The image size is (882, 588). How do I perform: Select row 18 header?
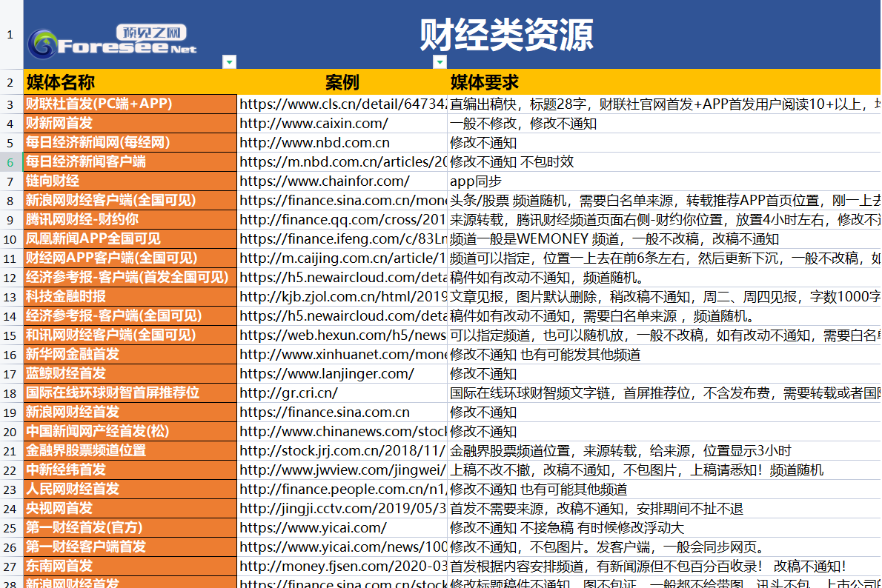pos(10,392)
